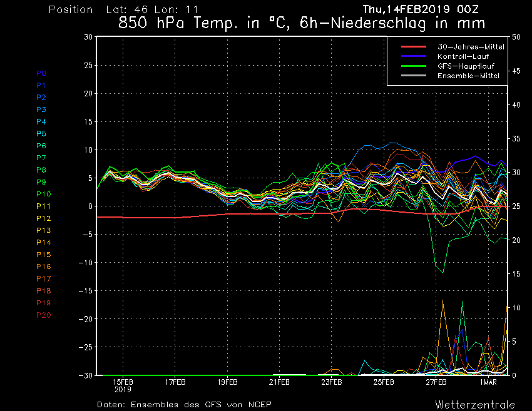
Task: Click the "P10" ensemble member label
Action: tap(44, 194)
